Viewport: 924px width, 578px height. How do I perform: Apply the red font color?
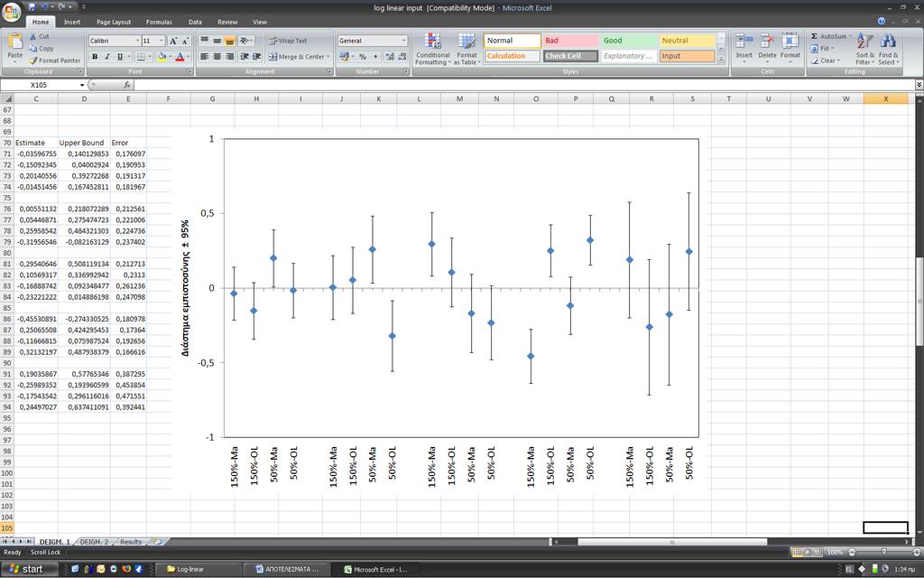point(180,57)
